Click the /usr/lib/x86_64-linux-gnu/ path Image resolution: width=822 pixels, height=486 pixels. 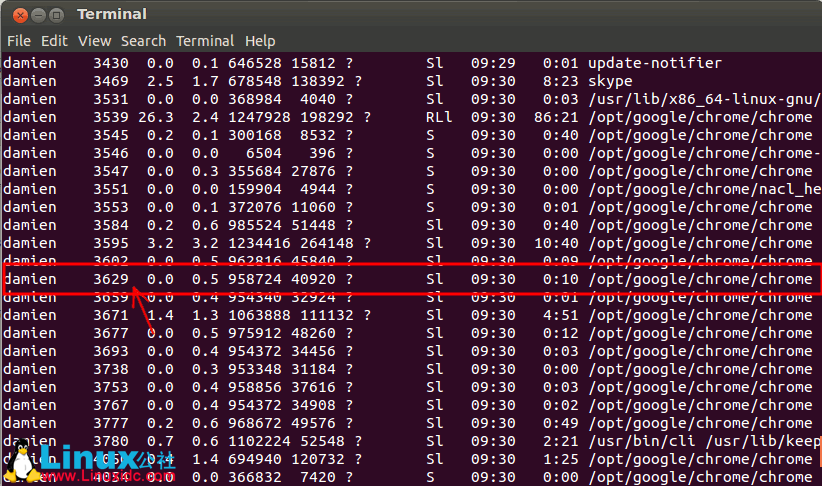tap(704, 100)
